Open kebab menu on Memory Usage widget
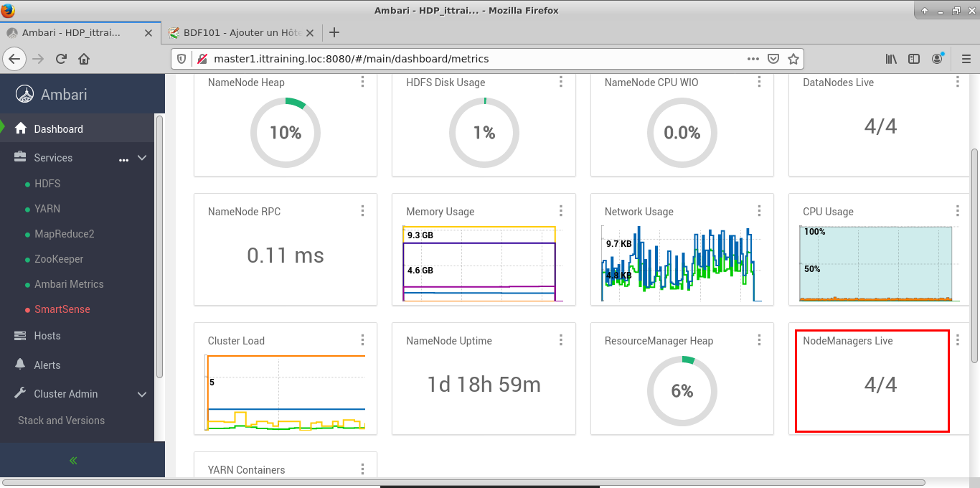The width and height of the screenshot is (980, 488). [x=561, y=211]
